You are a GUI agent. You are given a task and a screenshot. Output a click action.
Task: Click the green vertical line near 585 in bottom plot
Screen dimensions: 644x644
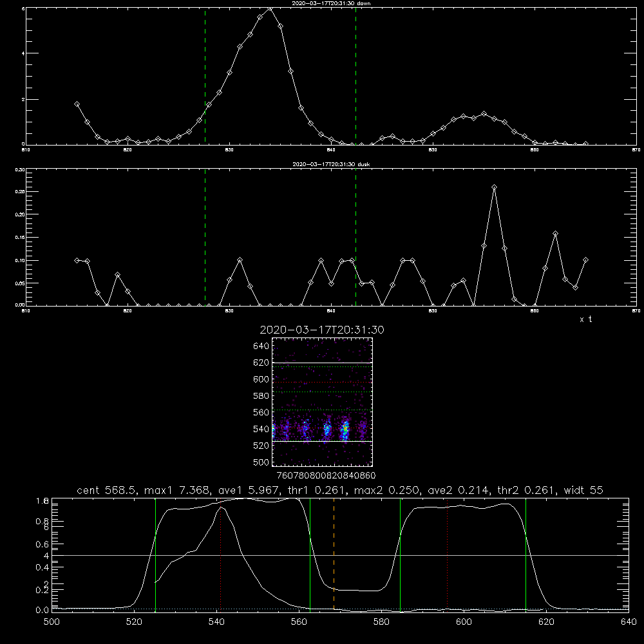pos(401,554)
